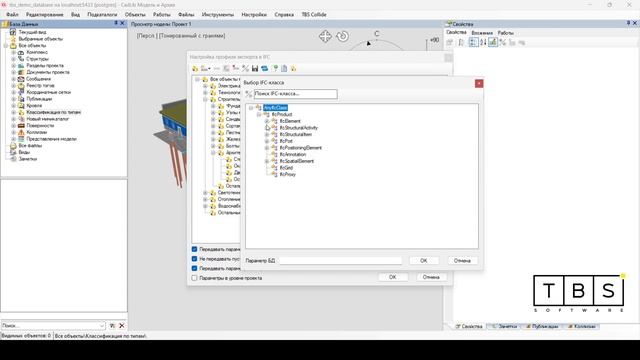Clear the search with red X in База Данных
Image resolution: width=640 pixels, height=360 pixels.
pyautogui.click(x=122, y=325)
